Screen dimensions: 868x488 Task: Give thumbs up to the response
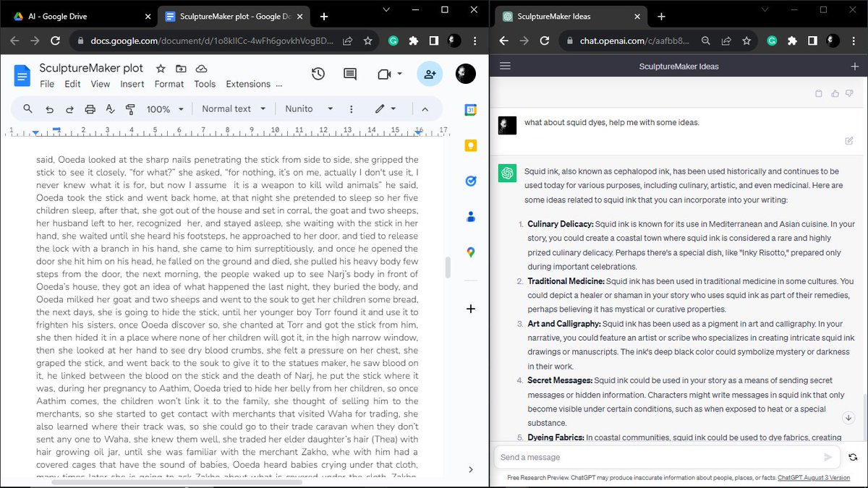pyautogui.click(x=835, y=93)
